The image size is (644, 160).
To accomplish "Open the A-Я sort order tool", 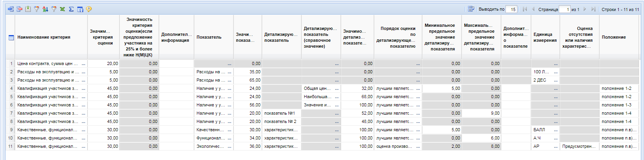I will coord(45,9).
